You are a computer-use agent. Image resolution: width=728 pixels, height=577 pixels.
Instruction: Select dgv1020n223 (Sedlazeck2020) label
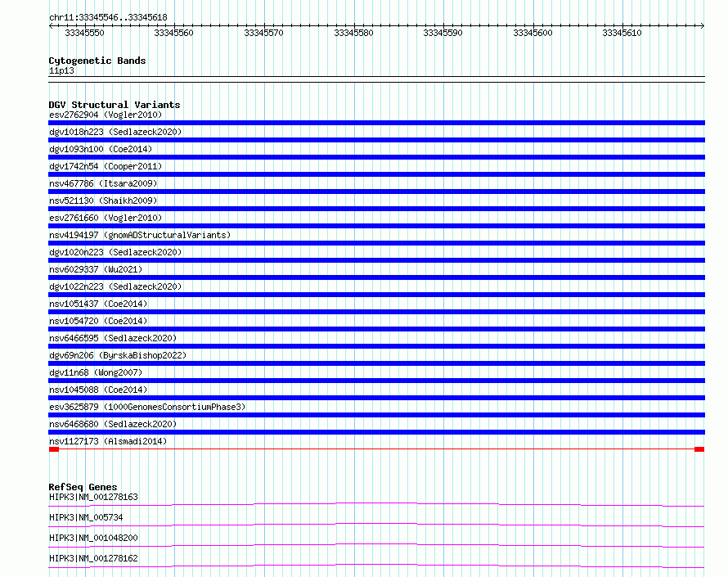(x=115, y=252)
